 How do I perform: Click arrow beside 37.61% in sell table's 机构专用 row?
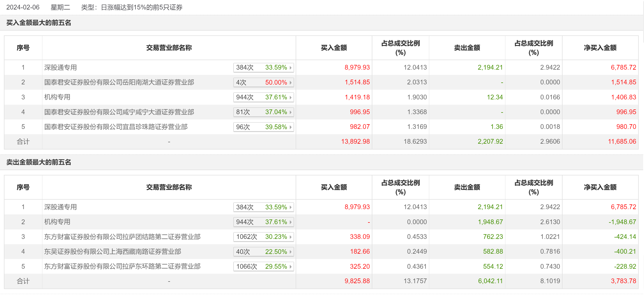click(290, 222)
